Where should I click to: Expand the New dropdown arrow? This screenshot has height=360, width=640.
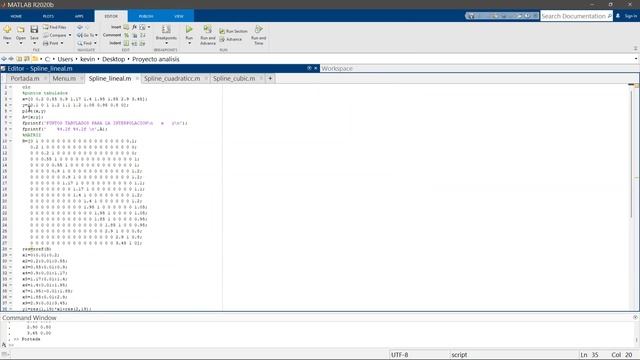point(7,43)
